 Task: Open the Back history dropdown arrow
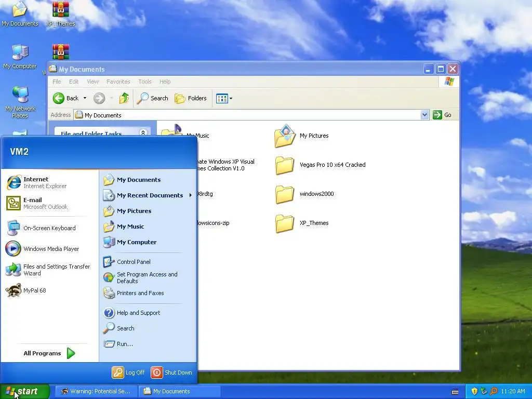point(85,98)
